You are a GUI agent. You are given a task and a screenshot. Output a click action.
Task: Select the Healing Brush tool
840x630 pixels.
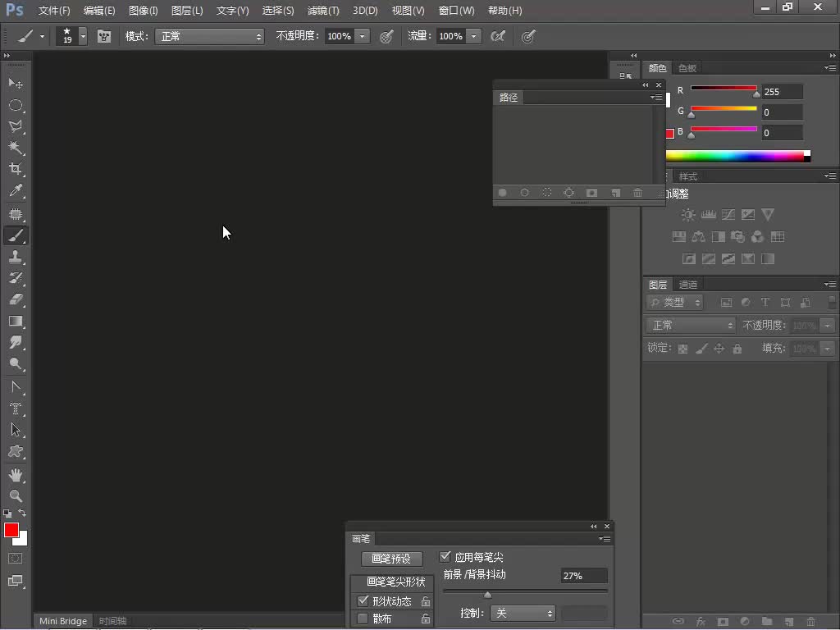(x=16, y=214)
